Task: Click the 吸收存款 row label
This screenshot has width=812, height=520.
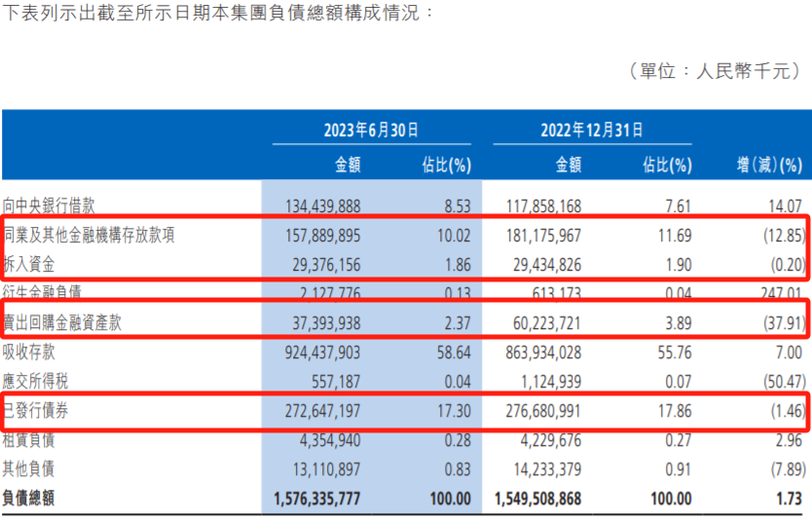Action: tap(33, 353)
